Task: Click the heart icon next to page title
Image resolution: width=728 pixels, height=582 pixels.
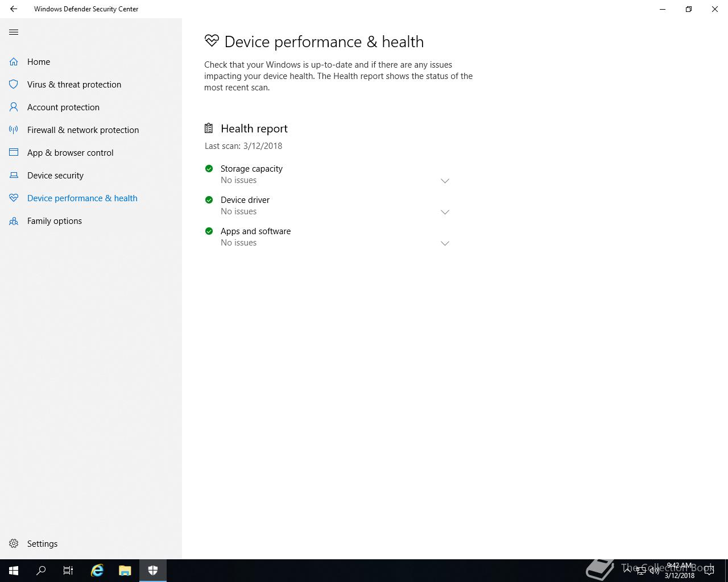Action: (x=212, y=41)
